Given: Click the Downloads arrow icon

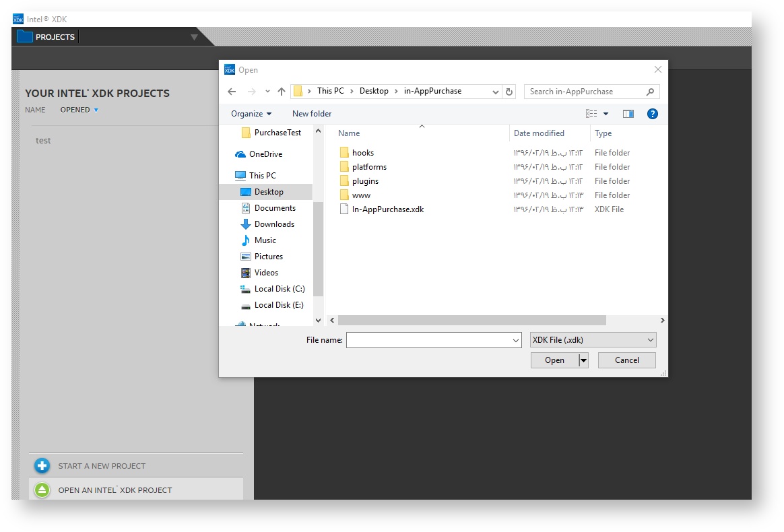Looking at the screenshot, I should click(x=245, y=224).
